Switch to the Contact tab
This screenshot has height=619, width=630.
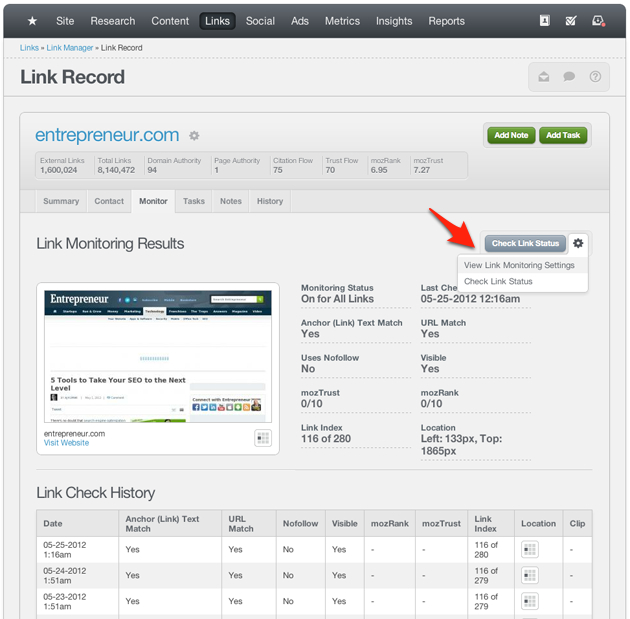[x=109, y=201]
